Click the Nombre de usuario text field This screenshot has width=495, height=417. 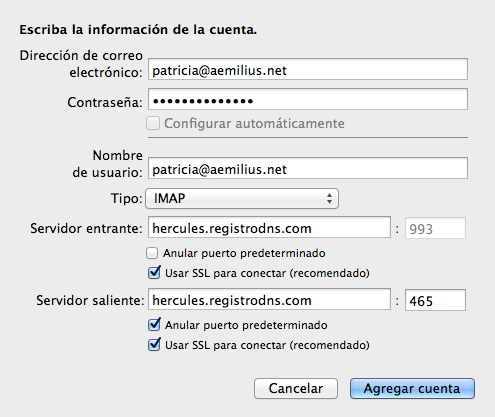click(308, 168)
